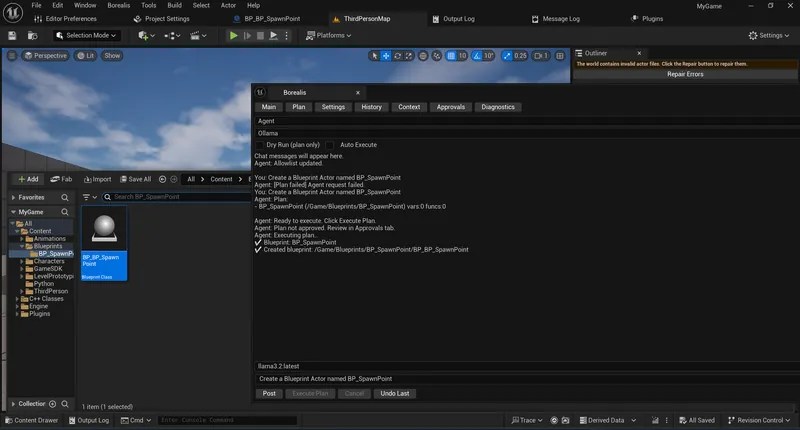Toggle world or local coordinate space
The height and width of the screenshot is (430, 800).
pyautogui.click(x=423, y=56)
